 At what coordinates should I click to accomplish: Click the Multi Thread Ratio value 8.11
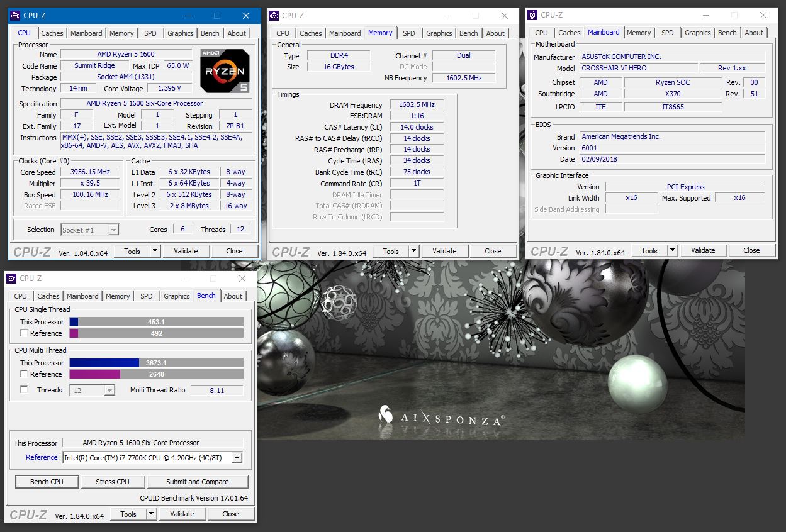point(216,391)
